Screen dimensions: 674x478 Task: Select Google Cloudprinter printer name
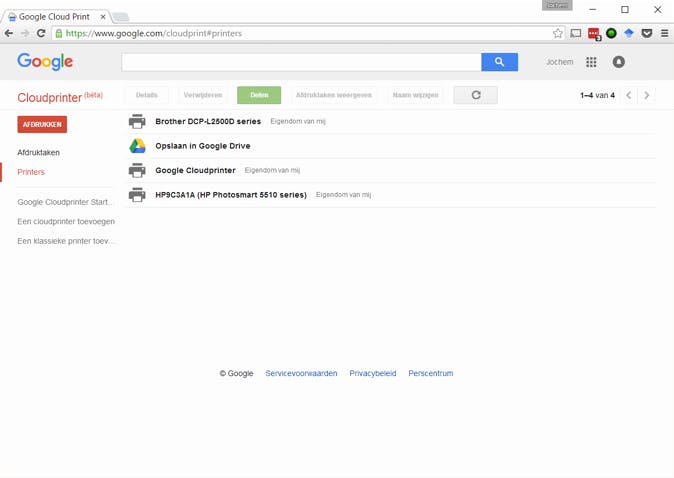[x=196, y=171]
